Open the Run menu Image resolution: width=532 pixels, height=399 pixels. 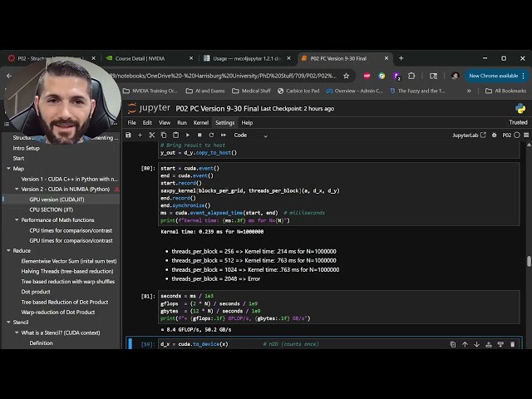182,123
